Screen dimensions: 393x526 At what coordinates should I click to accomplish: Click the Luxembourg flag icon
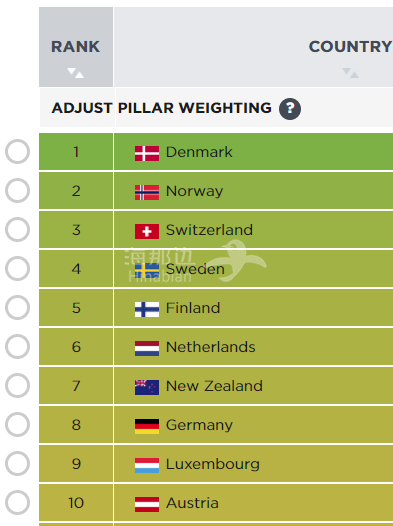pos(147,465)
